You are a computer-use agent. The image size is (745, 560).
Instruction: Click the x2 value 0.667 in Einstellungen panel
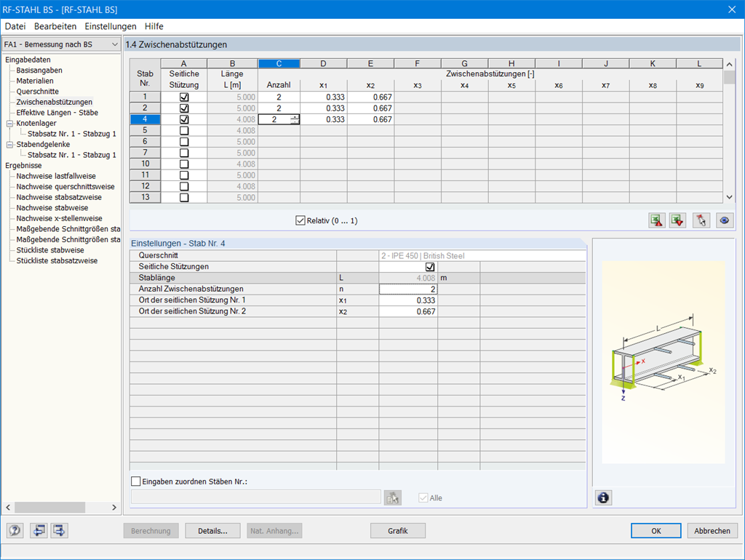[x=408, y=311]
